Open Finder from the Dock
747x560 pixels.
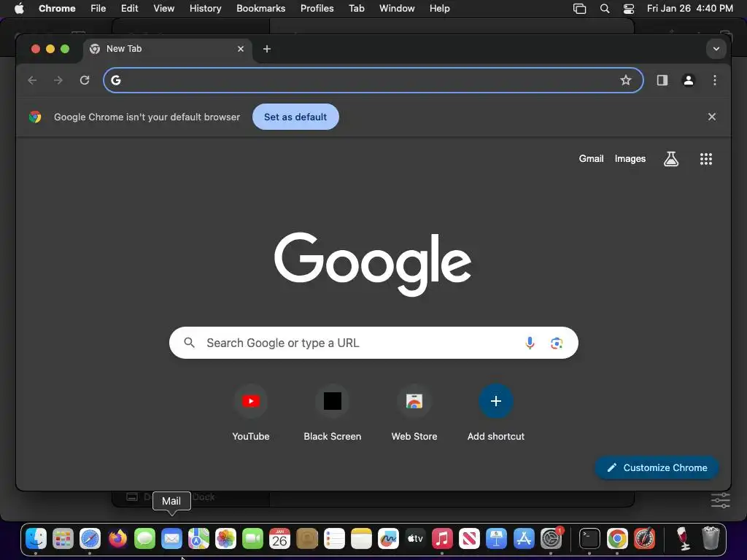click(36, 539)
